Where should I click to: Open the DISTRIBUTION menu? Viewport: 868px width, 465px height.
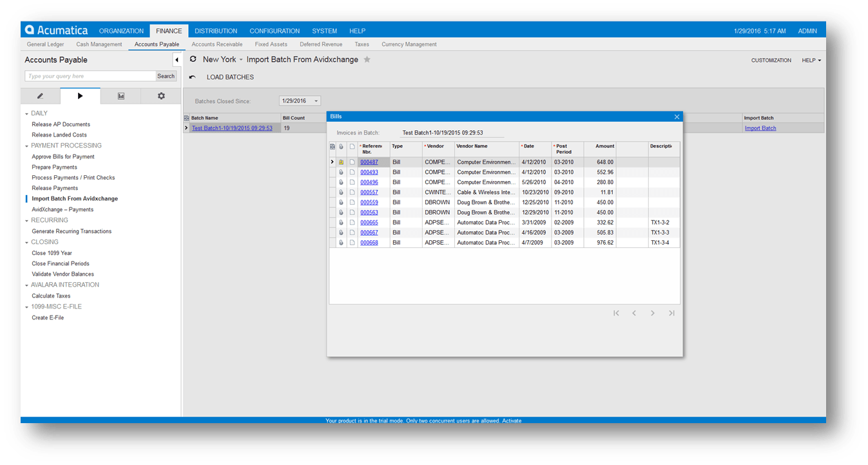pos(216,31)
